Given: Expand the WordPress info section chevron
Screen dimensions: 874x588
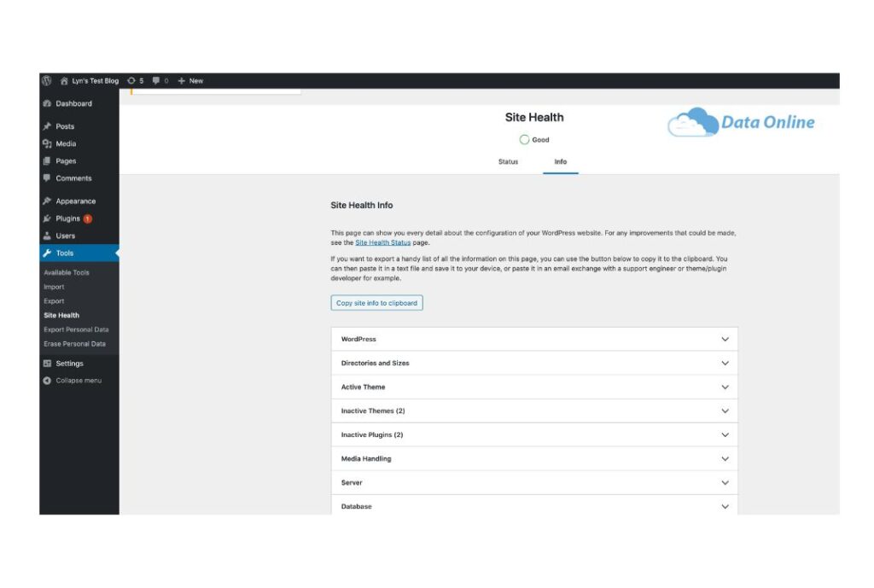Looking at the screenshot, I should pyautogui.click(x=725, y=339).
